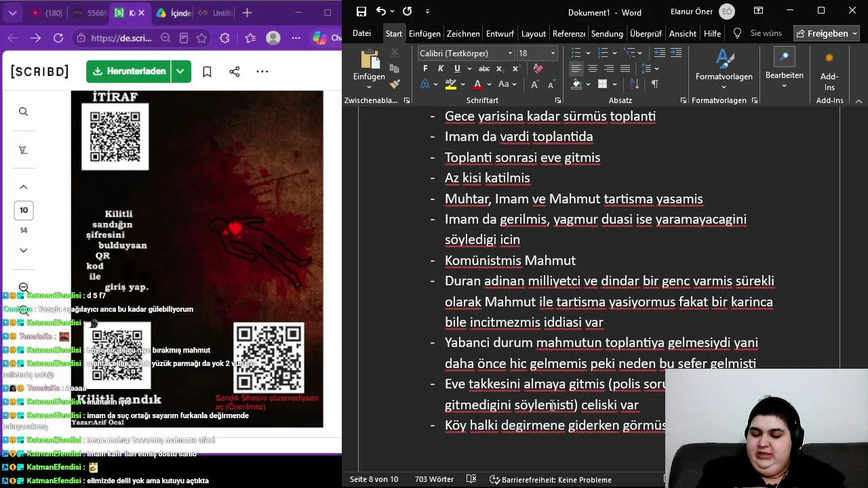Sort the text alphabetically
This screenshot has height=488, width=868.
coord(635,84)
